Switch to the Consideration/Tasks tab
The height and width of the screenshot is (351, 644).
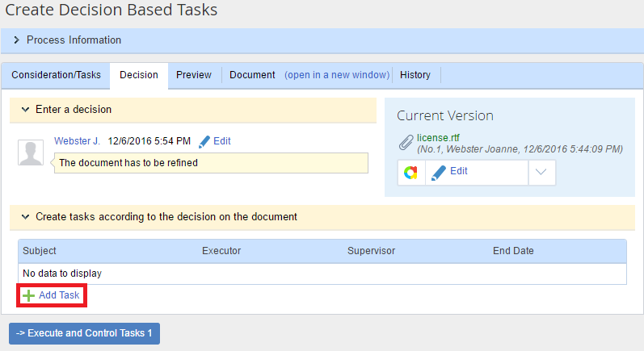point(56,75)
